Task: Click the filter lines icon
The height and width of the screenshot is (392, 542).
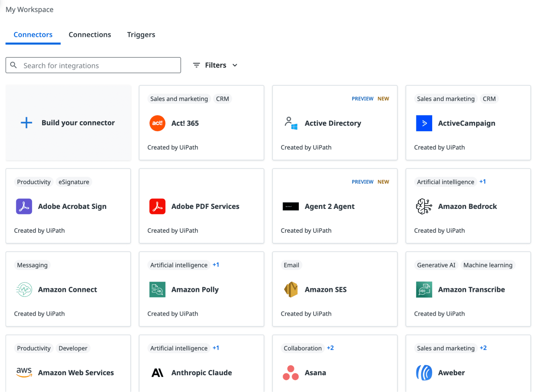Action: (196, 65)
